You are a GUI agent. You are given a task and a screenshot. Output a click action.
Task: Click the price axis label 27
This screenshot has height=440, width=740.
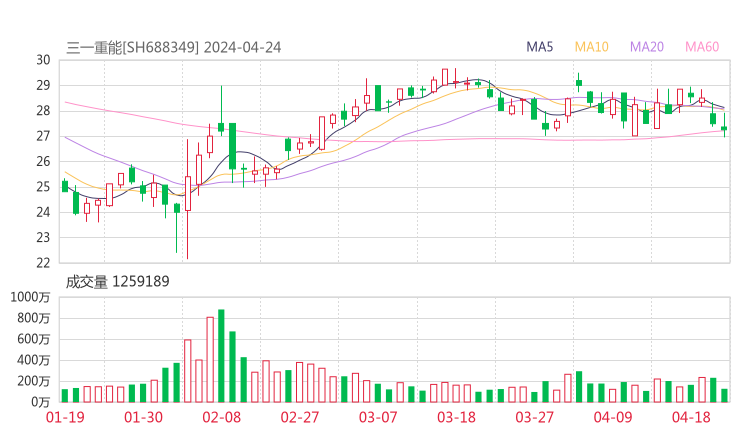[x=43, y=136]
